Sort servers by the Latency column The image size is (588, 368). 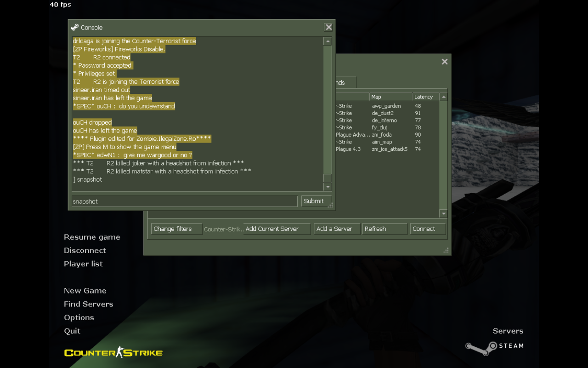pos(426,97)
